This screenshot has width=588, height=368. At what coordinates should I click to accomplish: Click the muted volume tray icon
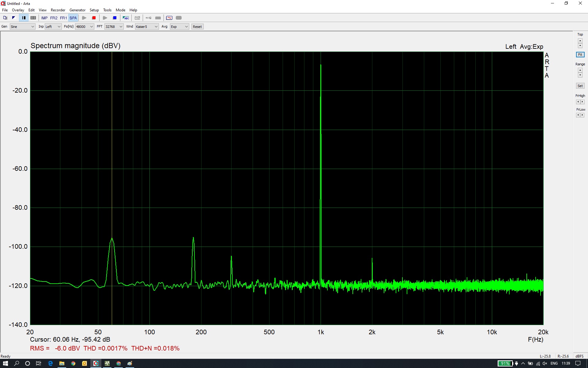[545, 363]
